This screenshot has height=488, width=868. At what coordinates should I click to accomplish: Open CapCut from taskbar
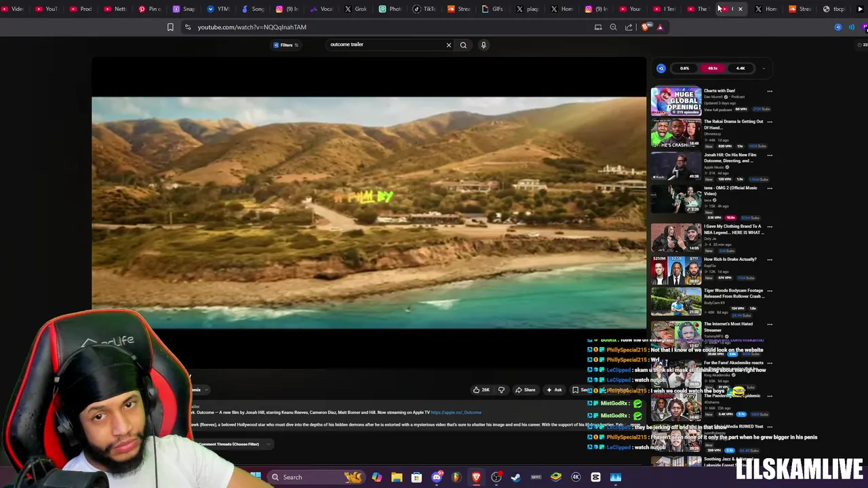pyautogui.click(x=595, y=477)
